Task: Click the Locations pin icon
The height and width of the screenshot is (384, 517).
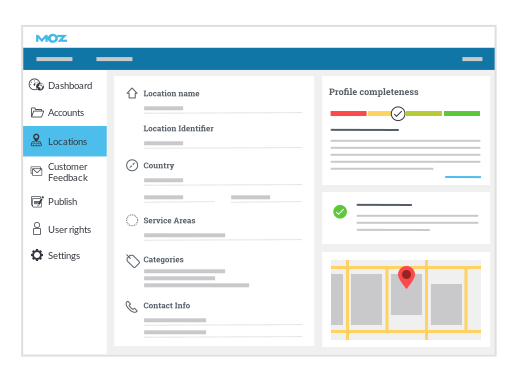Action: (x=36, y=140)
